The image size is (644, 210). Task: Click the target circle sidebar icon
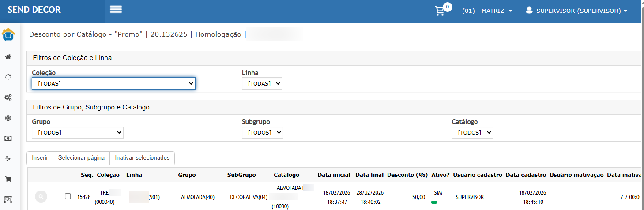[x=8, y=118]
